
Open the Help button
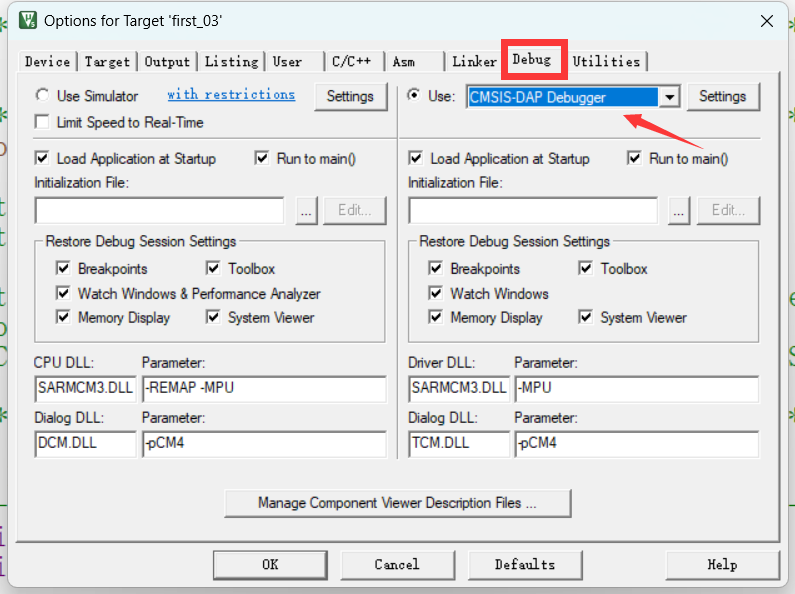click(x=722, y=565)
